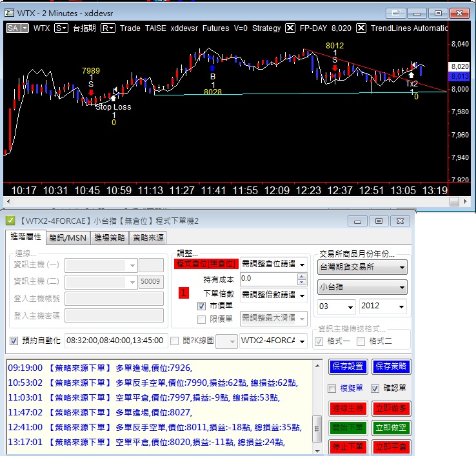This screenshot has width=476, height=458.
Task: Remove the FP-DAY study with X icon
Action: [290, 28]
